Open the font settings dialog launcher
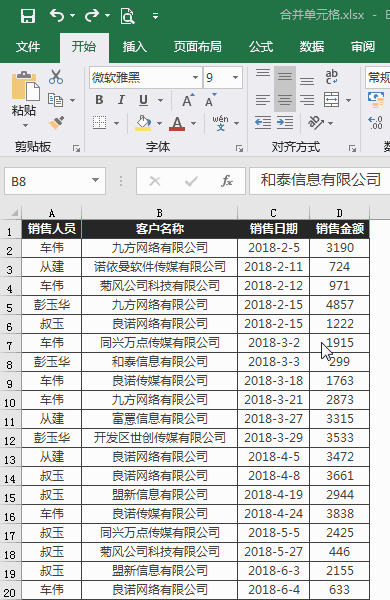The image size is (390, 600). 239,148
